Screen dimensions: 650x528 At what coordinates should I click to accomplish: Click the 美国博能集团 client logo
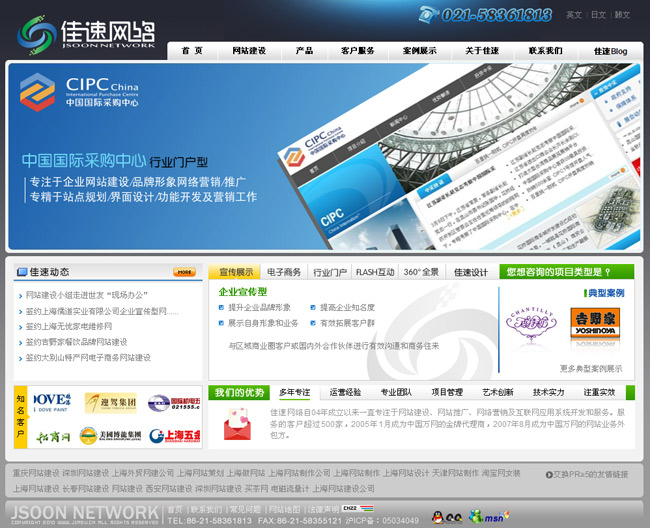(110, 436)
